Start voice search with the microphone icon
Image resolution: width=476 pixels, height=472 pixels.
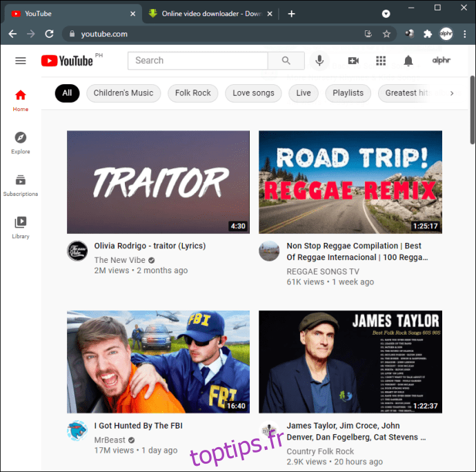point(319,61)
